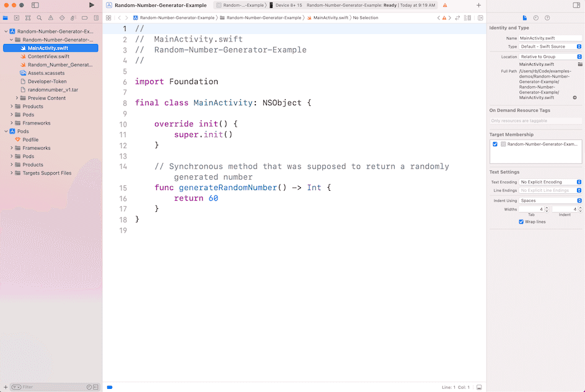Open the Indent Using Spaces dropdown
The image size is (585, 392).
[550, 201]
